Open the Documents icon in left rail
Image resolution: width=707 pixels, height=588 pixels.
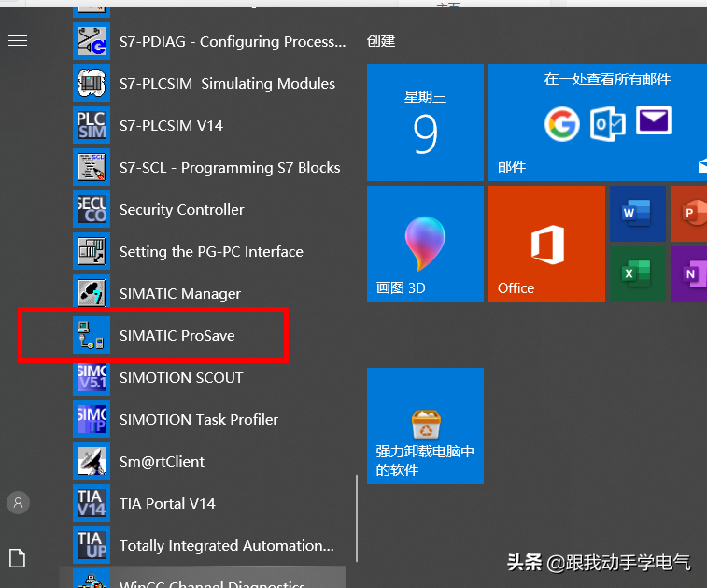pos(18,558)
